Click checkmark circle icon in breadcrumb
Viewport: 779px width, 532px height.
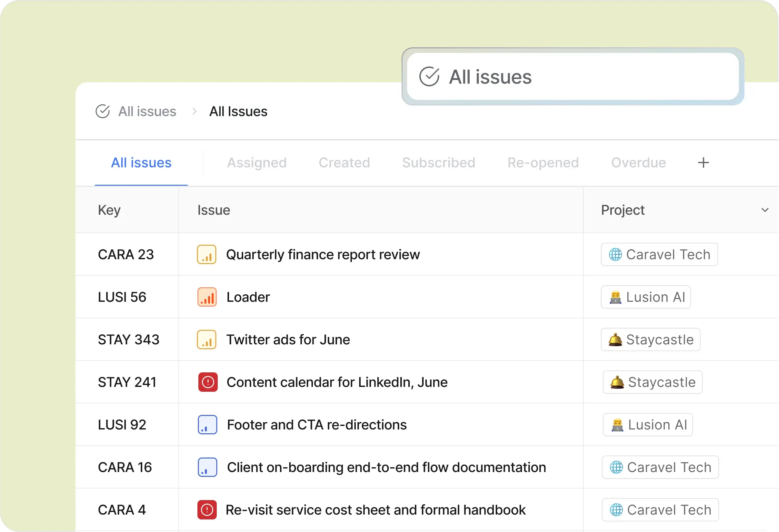[x=103, y=111]
